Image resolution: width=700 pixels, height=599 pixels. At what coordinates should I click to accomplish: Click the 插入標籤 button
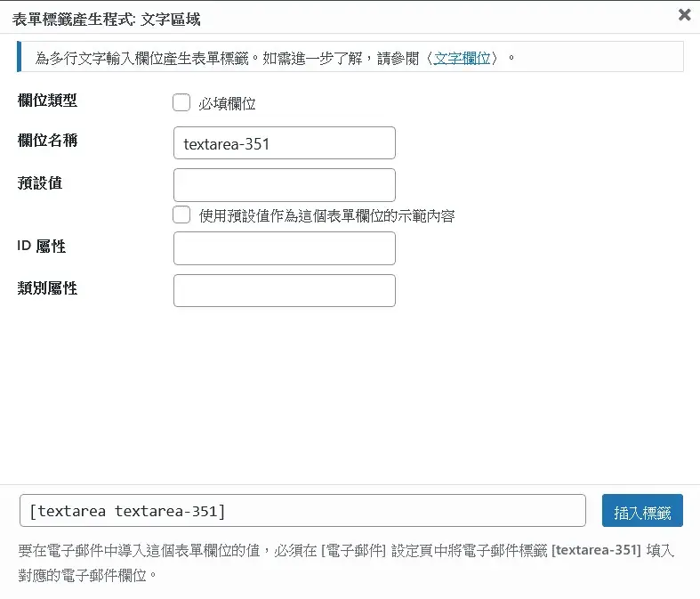[x=642, y=511]
